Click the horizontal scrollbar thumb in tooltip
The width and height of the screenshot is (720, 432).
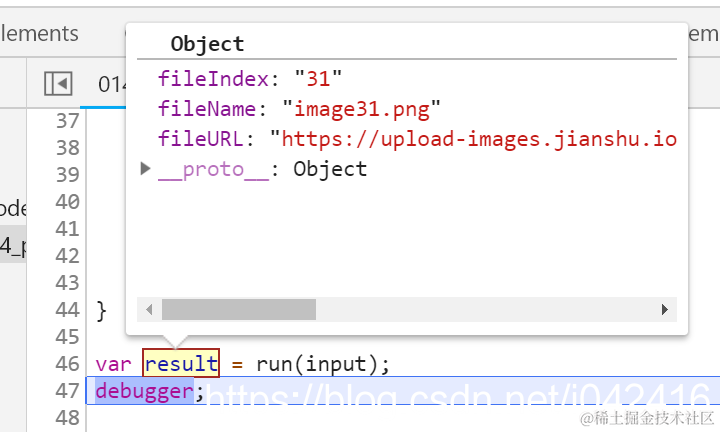(239, 309)
